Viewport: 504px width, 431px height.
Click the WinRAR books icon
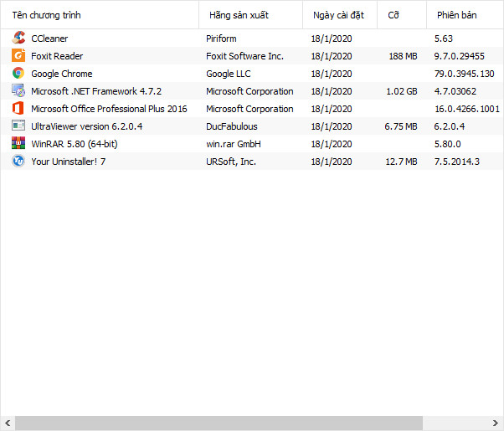18,143
